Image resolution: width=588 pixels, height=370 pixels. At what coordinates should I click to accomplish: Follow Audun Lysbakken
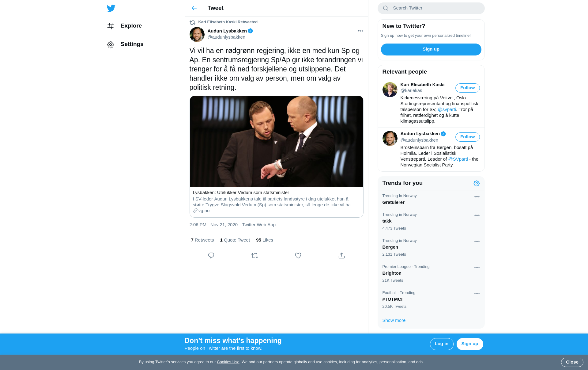tap(467, 137)
